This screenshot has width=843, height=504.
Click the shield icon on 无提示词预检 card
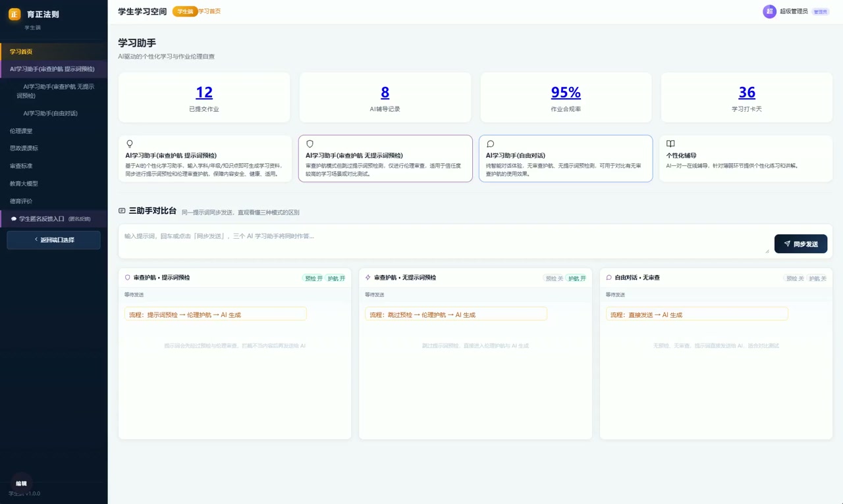pos(310,143)
